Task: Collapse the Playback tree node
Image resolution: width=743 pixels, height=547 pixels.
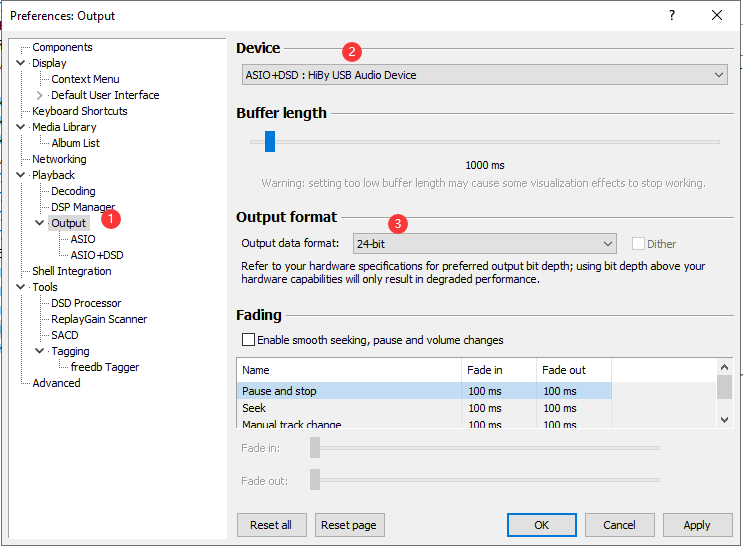Action: (x=21, y=175)
